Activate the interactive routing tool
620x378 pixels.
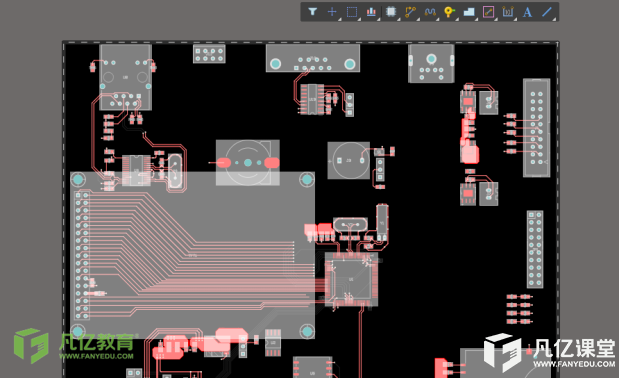click(x=410, y=12)
